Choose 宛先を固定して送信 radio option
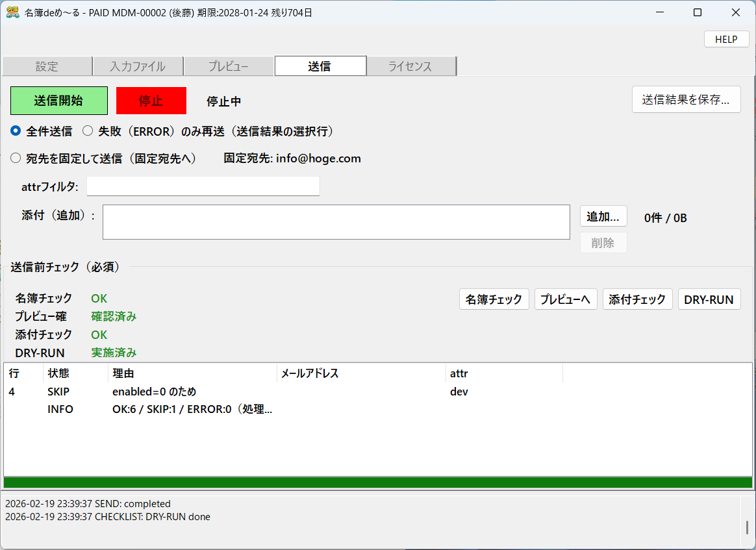The height and width of the screenshot is (550, 756). tap(16, 158)
